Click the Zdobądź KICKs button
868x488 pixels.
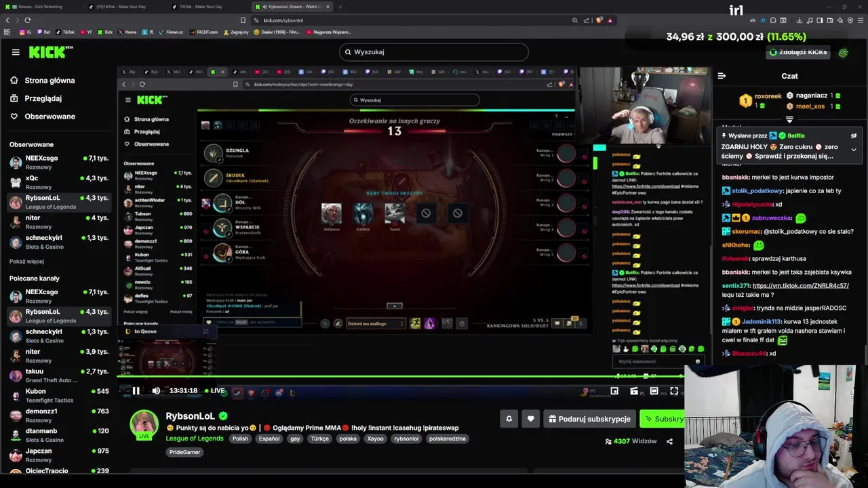(798, 52)
